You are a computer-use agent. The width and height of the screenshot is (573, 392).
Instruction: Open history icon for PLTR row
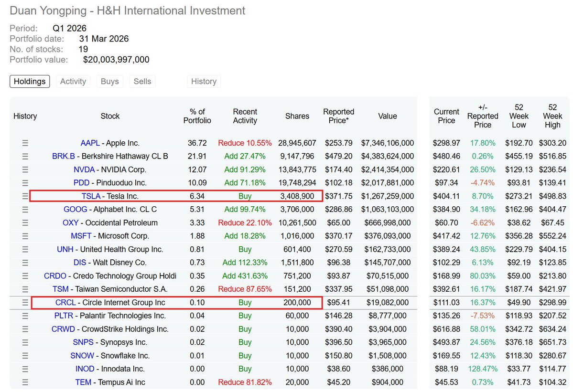(25, 316)
